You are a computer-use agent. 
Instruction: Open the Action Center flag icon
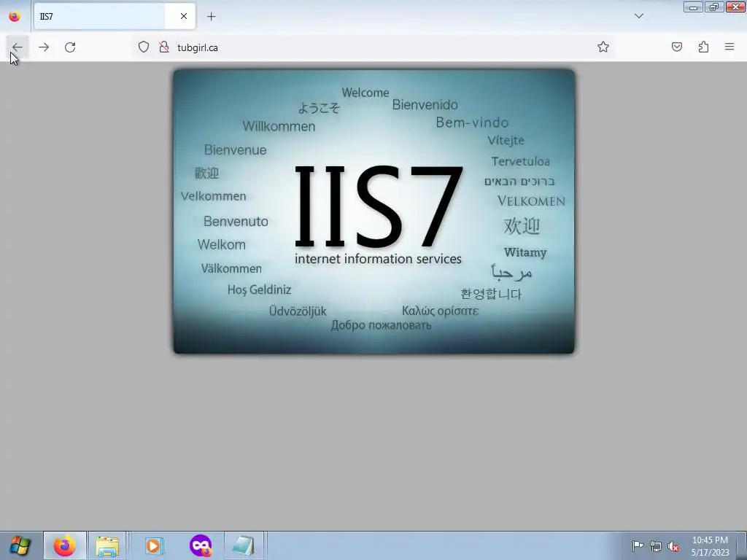[x=638, y=546]
